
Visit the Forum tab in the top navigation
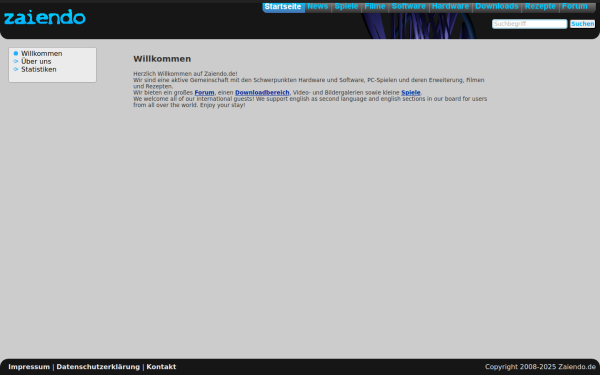[575, 7]
